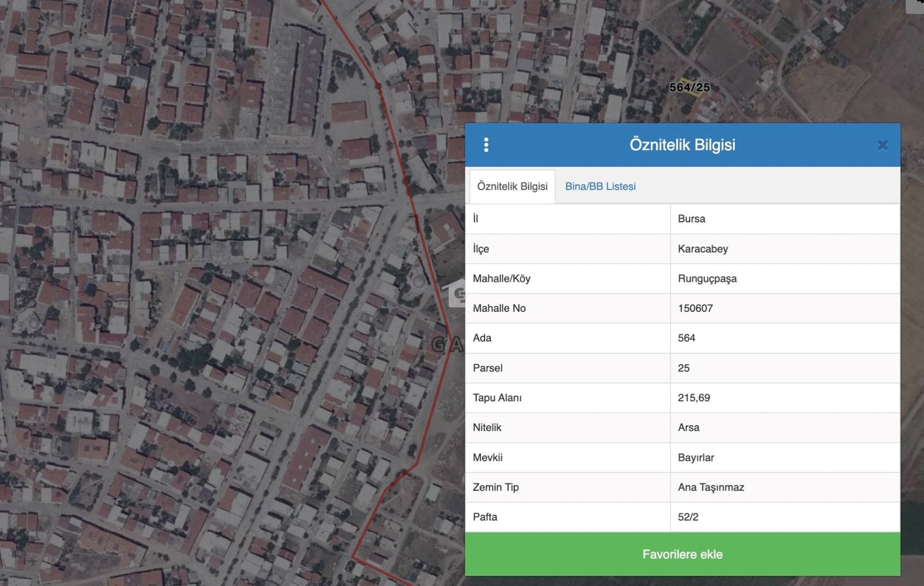This screenshot has width=924, height=586.
Task: Click the Favorilere ekle button
Action: 682,554
